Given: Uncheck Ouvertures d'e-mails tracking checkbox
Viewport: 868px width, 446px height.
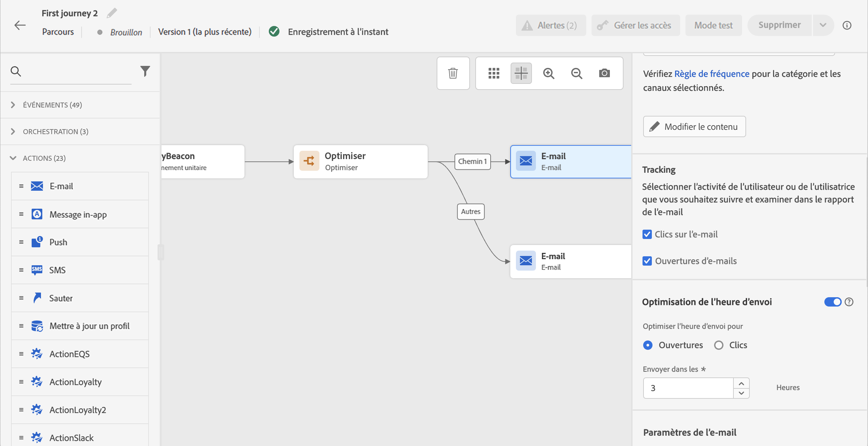Looking at the screenshot, I should click(647, 261).
